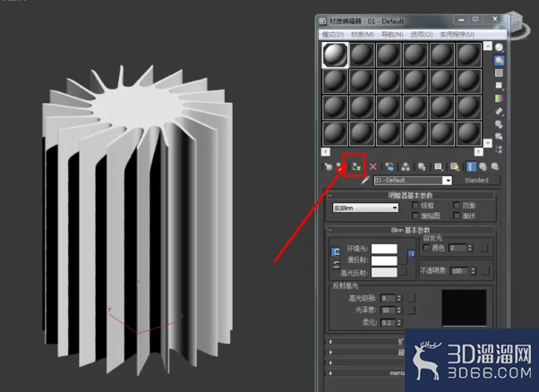Open the 导航(N) menu
Image resolution: width=539 pixels, height=392 pixels.
coord(392,35)
